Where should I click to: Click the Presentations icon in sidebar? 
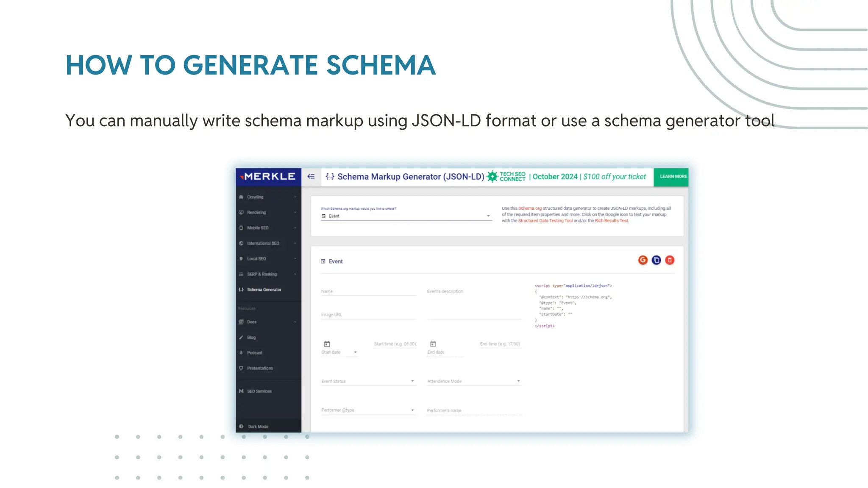click(x=241, y=369)
